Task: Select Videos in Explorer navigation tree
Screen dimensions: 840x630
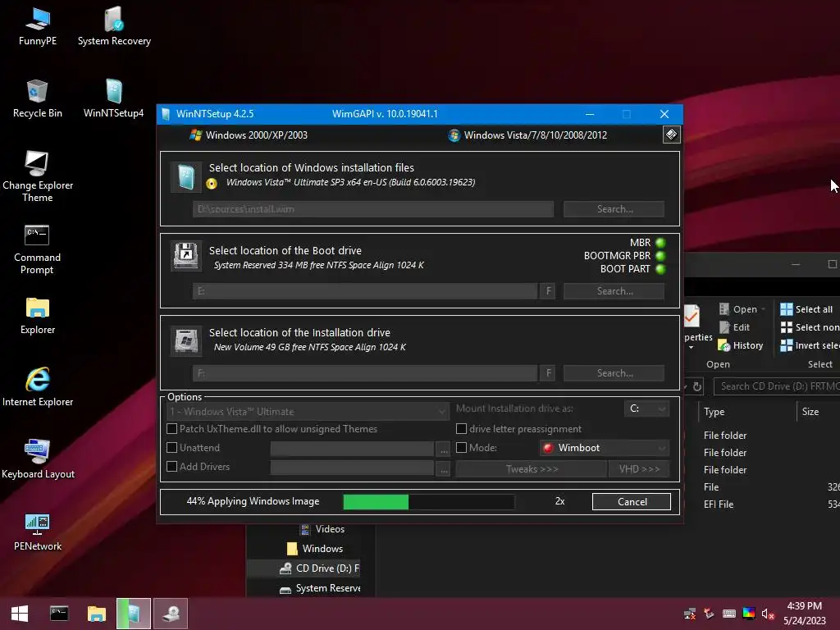Action: pos(322,529)
